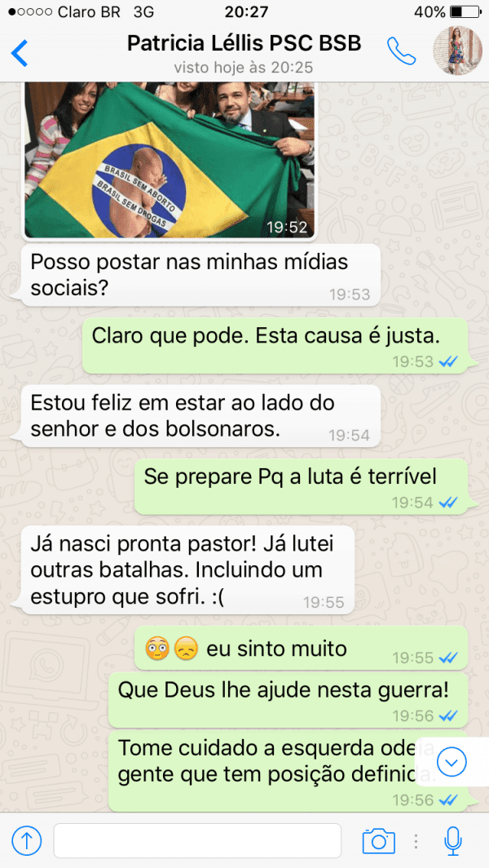Tap the microphone icon to record audio

tap(454, 841)
